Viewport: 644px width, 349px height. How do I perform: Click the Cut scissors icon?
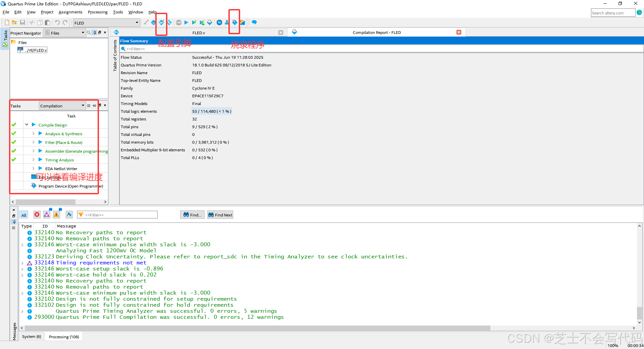[x=32, y=22]
